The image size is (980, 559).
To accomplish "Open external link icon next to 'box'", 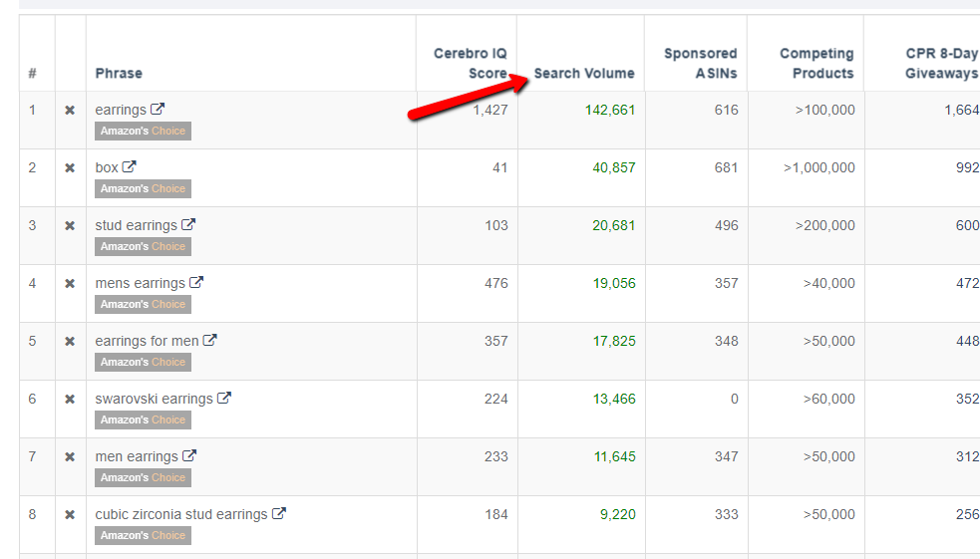I will [130, 166].
